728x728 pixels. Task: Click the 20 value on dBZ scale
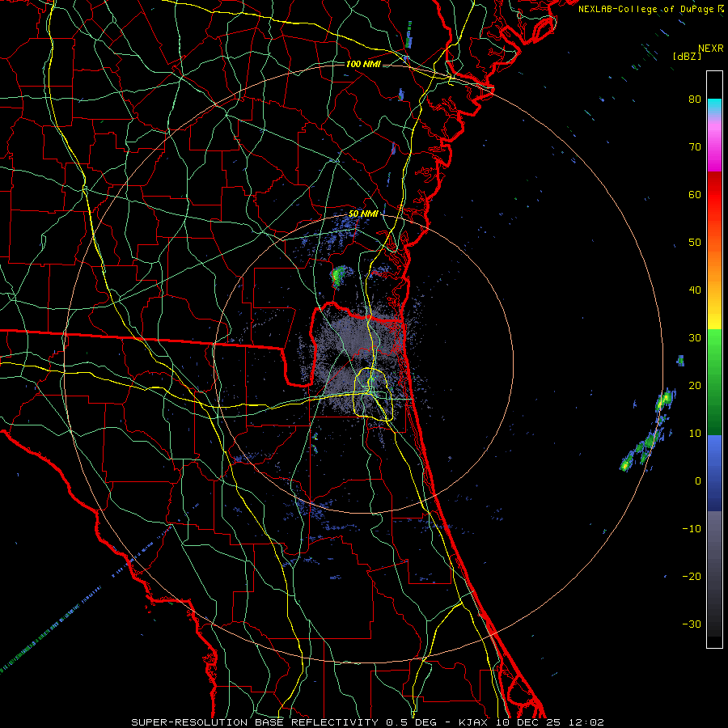695,386
